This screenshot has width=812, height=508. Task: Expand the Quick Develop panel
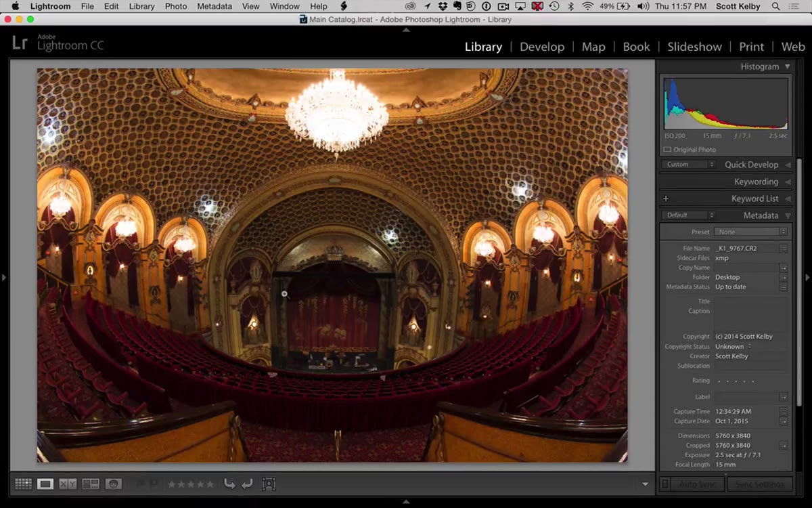(x=788, y=165)
